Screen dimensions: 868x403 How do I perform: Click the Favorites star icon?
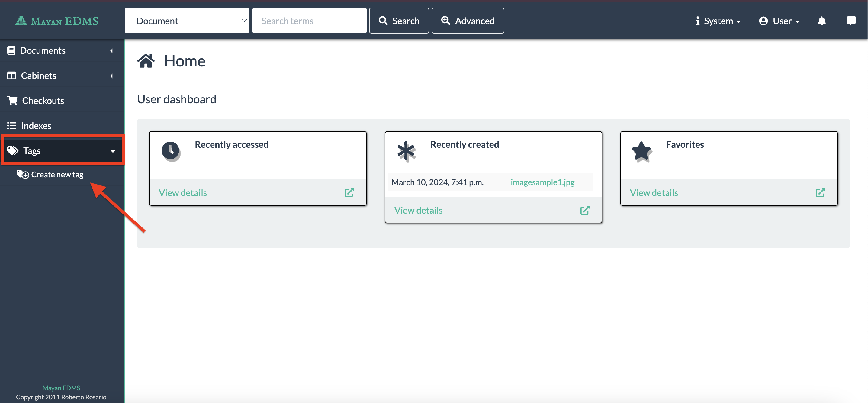tap(641, 151)
